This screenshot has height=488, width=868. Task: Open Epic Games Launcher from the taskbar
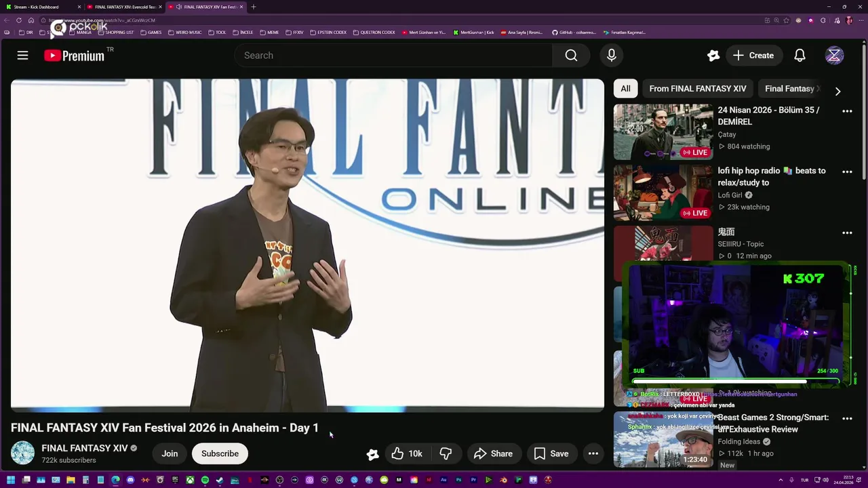(x=175, y=480)
